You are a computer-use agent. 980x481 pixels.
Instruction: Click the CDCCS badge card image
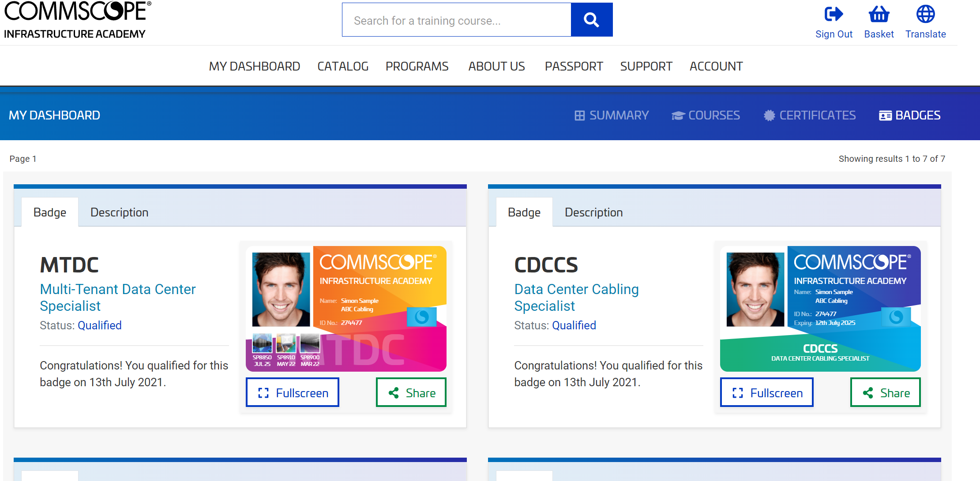coord(820,309)
